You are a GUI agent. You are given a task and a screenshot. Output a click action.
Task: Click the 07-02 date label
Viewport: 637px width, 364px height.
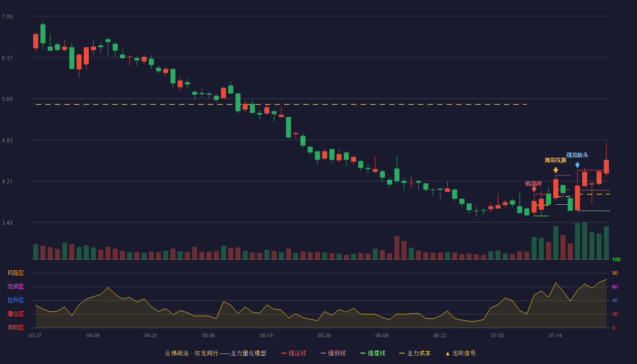497,335
